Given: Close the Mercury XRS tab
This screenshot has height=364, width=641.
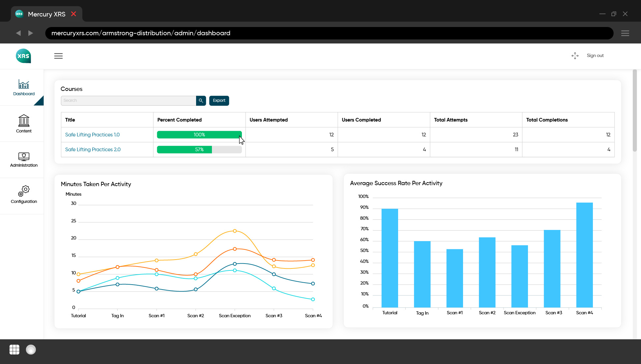Looking at the screenshot, I should (x=73, y=14).
